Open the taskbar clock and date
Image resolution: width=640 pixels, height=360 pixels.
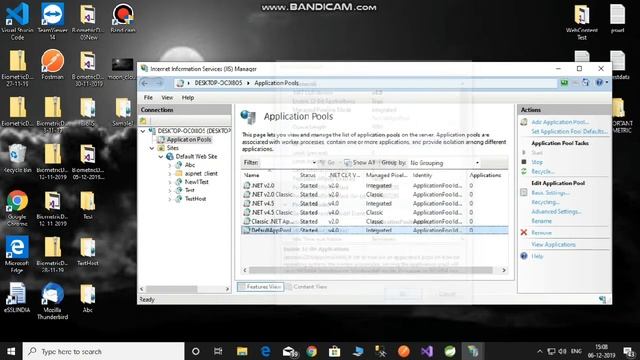pos(601,351)
